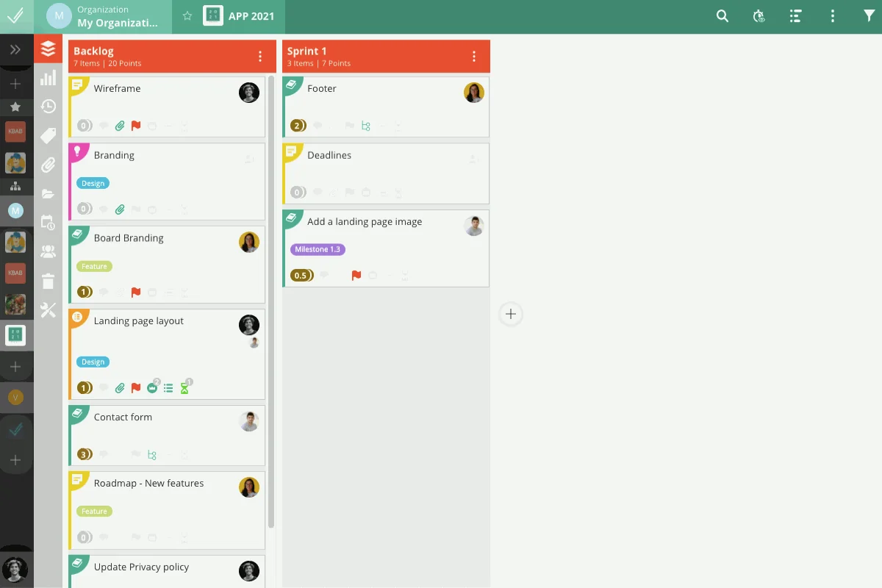
Task: Open the reports bar chart sidebar icon
Action: (x=48, y=78)
